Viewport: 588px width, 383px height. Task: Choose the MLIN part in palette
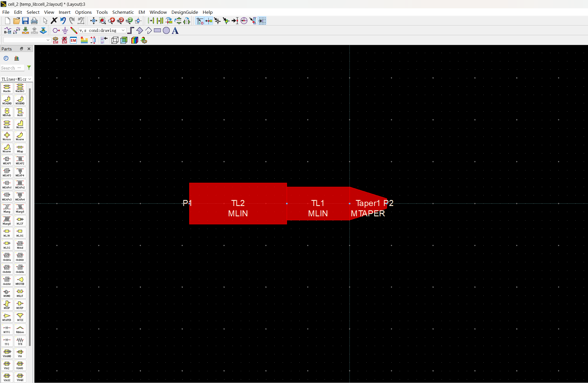[7, 233]
